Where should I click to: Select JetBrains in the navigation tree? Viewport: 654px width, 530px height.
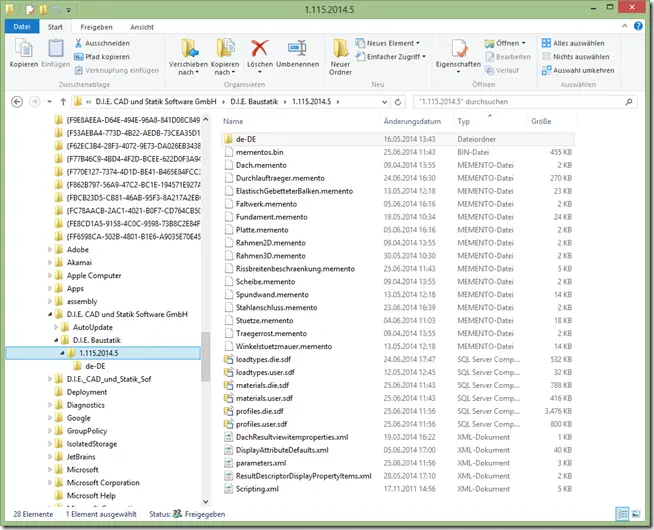(x=81, y=457)
